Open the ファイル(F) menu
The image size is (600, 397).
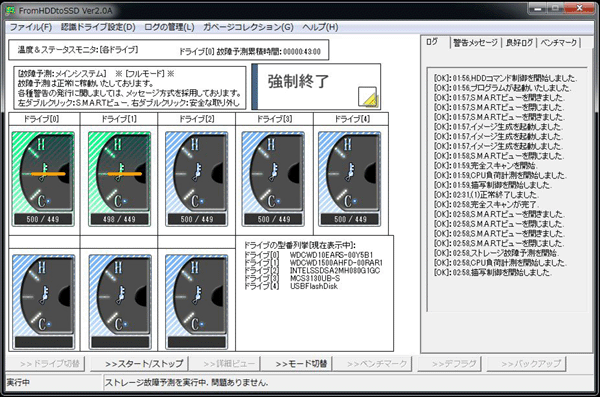coord(31,27)
